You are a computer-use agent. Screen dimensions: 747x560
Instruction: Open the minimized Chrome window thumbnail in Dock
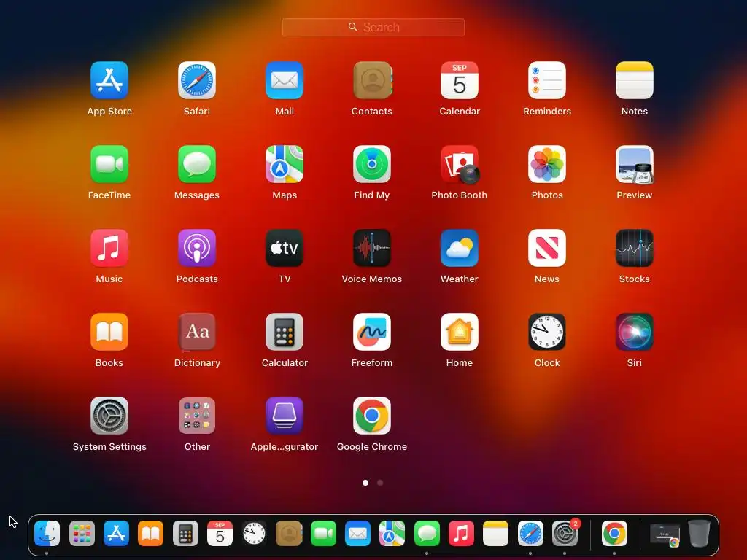(x=665, y=534)
